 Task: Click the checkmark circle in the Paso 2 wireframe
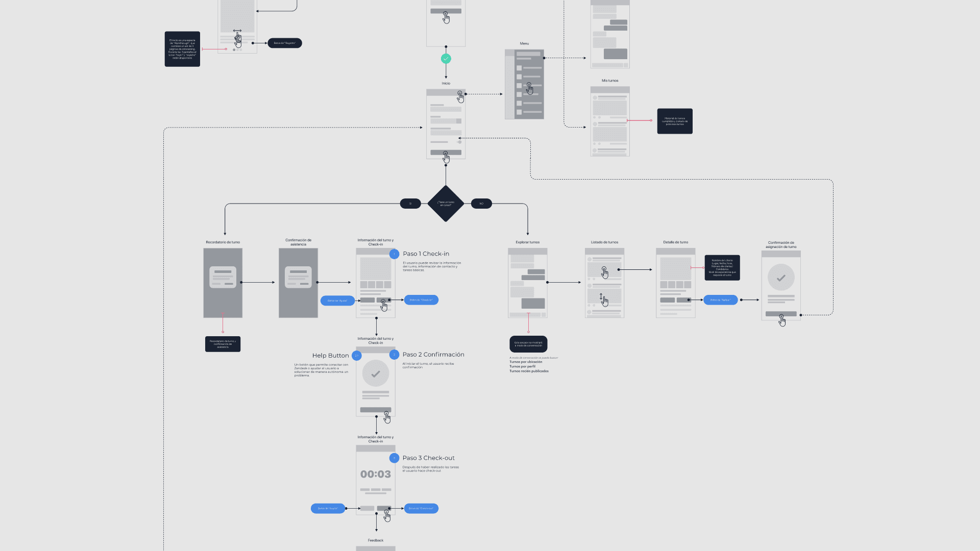point(376,374)
